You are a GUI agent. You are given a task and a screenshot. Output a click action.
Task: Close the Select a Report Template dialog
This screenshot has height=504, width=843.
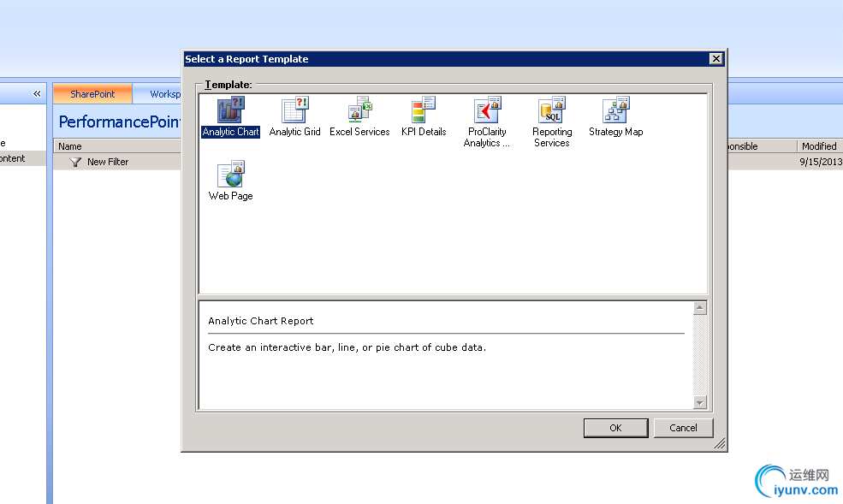point(715,58)
